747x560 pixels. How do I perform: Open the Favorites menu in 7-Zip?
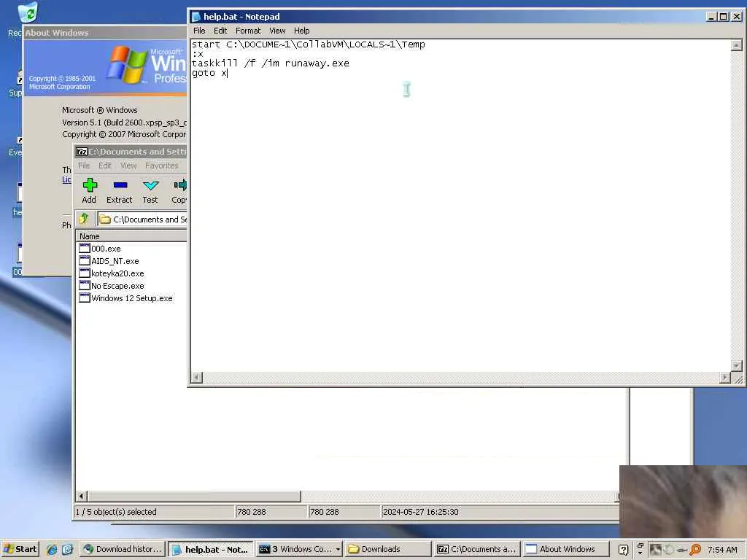[161, 166]
